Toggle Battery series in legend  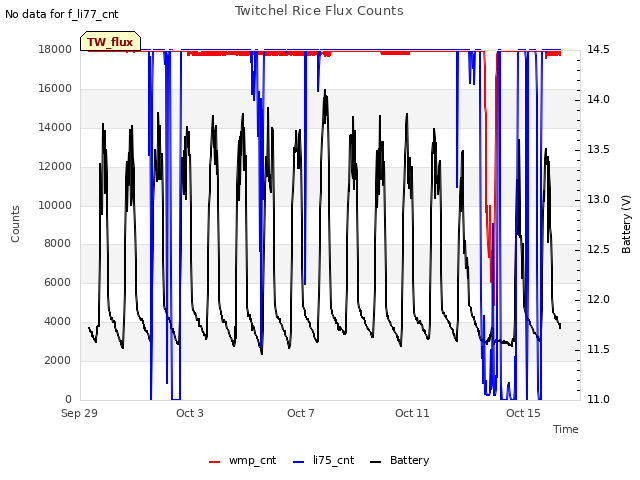[x=399, y=460]
